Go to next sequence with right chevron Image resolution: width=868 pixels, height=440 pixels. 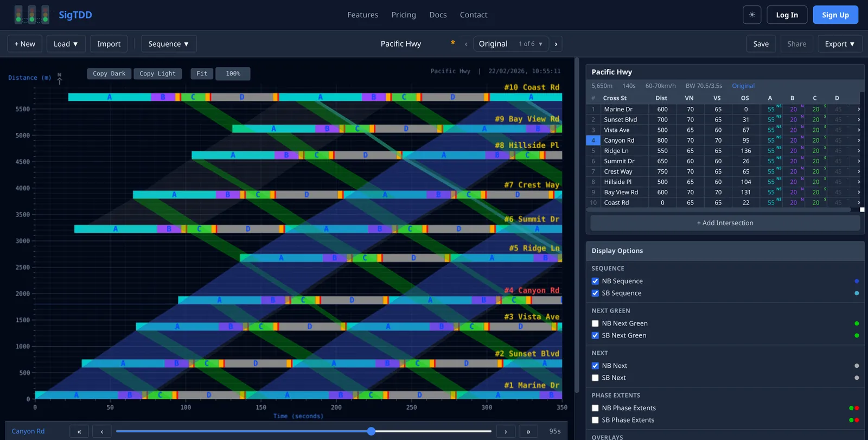pyautogui.click(x=556, y=44)
